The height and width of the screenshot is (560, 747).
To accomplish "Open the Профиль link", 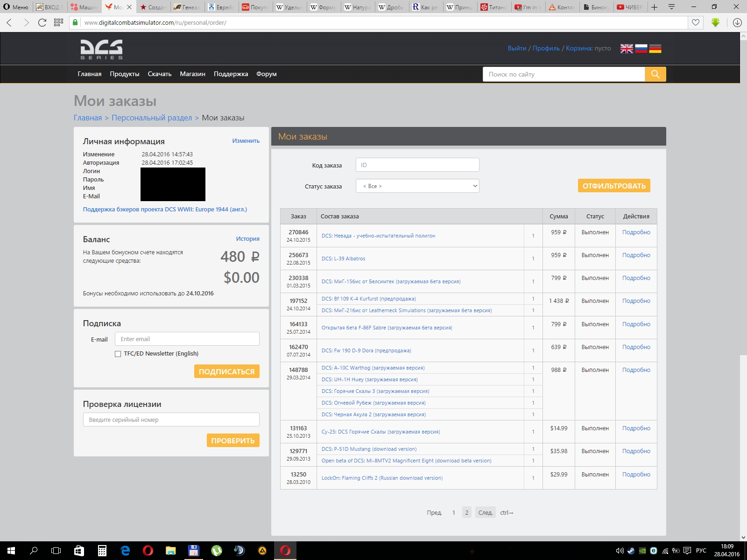I will pos(546,49).
